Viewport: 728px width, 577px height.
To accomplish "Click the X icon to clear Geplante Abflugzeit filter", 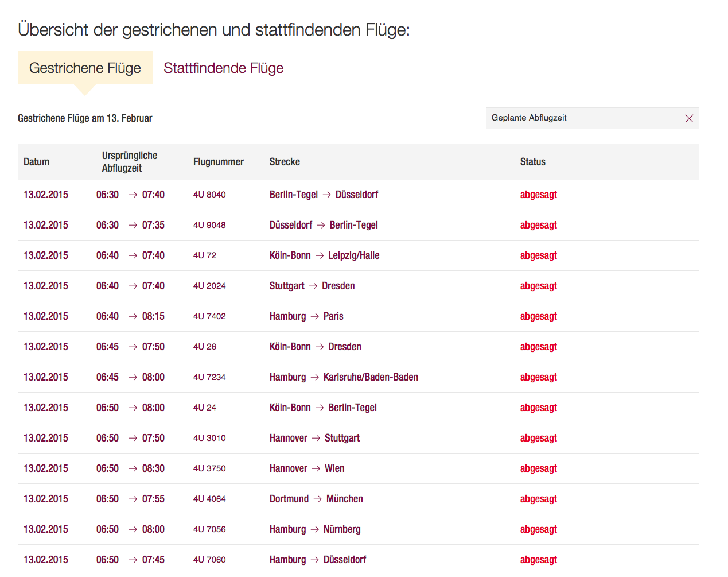I will coord(689,118).
